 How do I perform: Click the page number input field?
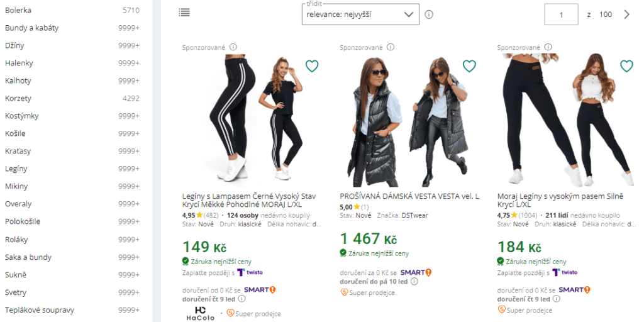pos(561,14)
